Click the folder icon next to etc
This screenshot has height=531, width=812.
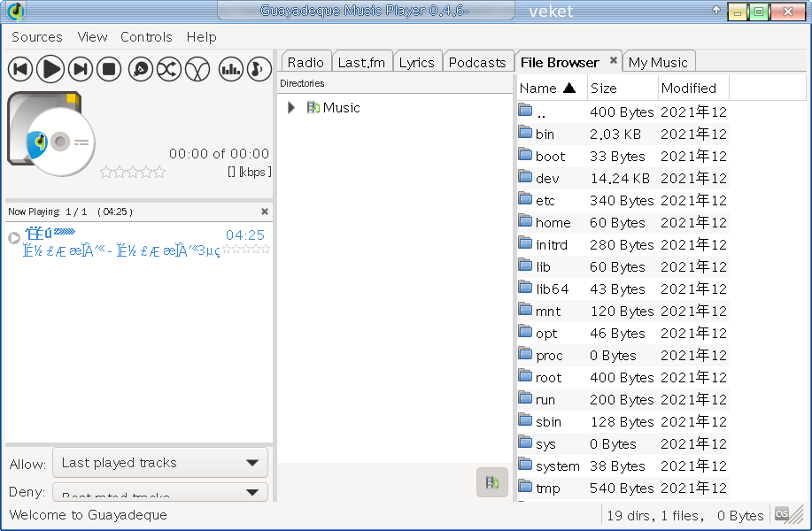click(526, 198)
